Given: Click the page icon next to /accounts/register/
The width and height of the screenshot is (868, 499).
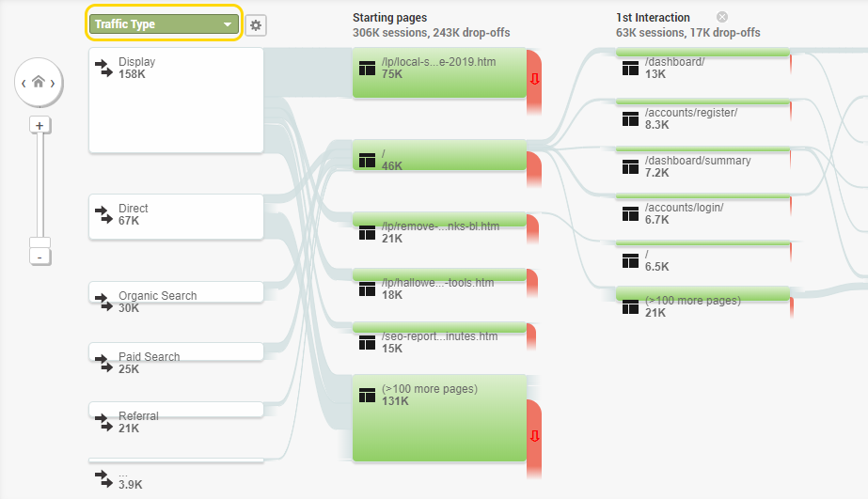Looking at the screenshot, I should pyautogui.click(x=630, y=118).
